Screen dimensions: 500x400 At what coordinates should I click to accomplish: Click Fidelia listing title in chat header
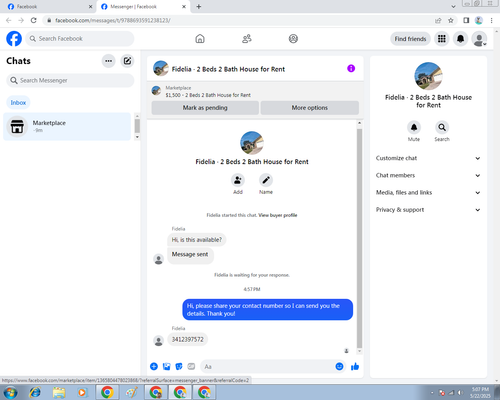point(228,69)
